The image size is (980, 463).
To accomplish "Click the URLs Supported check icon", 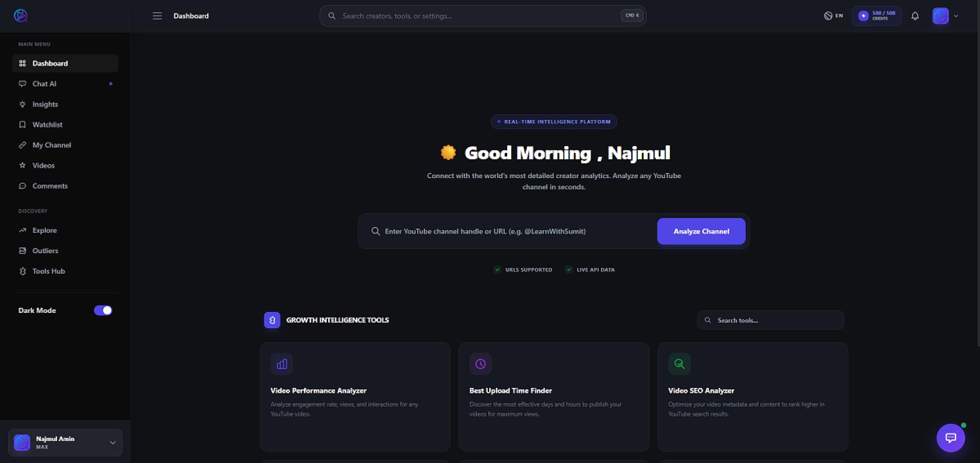I will coord(497,270).
